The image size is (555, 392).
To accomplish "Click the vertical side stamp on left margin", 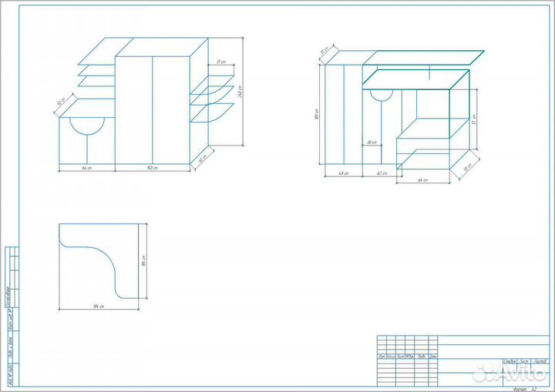I will 12,316.
